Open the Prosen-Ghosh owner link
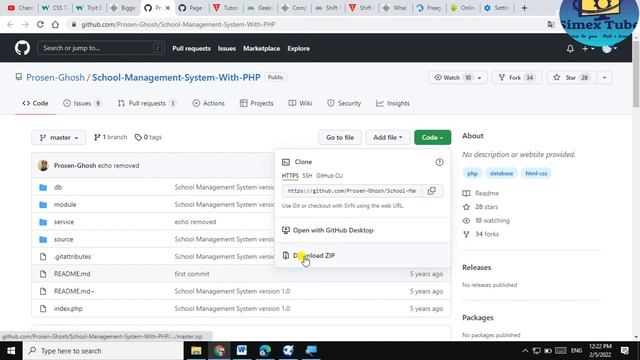This screenshot has width=640, height=360. [x=56, y=78]
